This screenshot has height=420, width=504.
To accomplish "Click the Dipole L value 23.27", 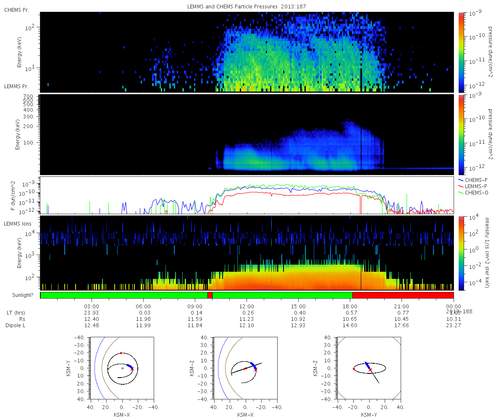I will click(454, 325).
